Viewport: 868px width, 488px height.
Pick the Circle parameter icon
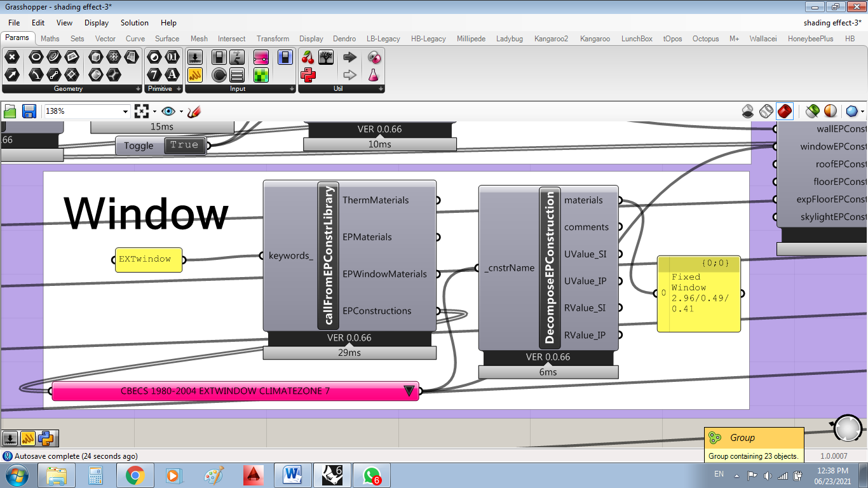point(36,57)
